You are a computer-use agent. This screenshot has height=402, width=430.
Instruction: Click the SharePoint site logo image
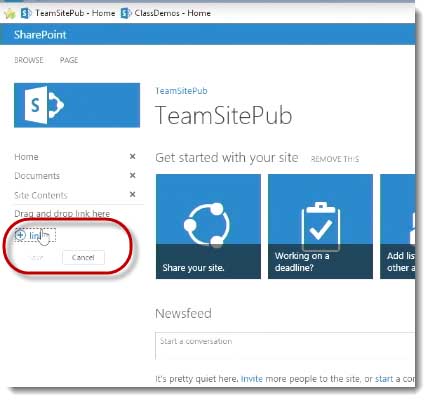pos(77,105)
